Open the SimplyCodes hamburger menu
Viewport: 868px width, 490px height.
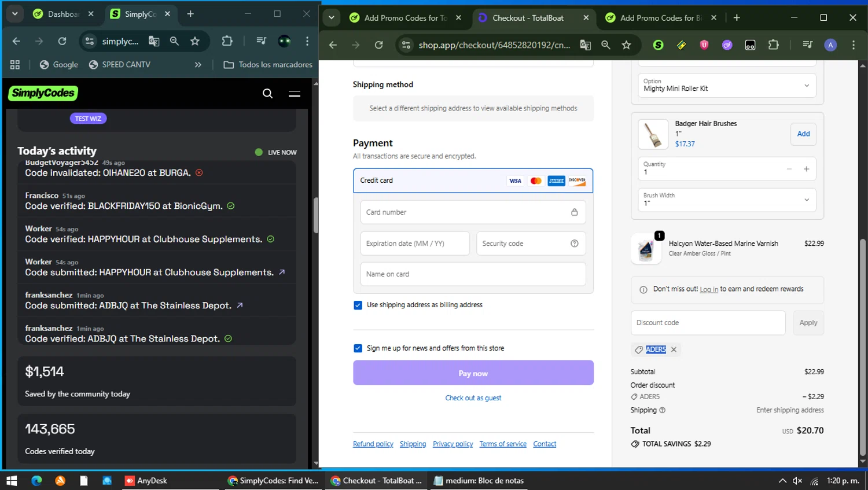[x=295, y=93]
